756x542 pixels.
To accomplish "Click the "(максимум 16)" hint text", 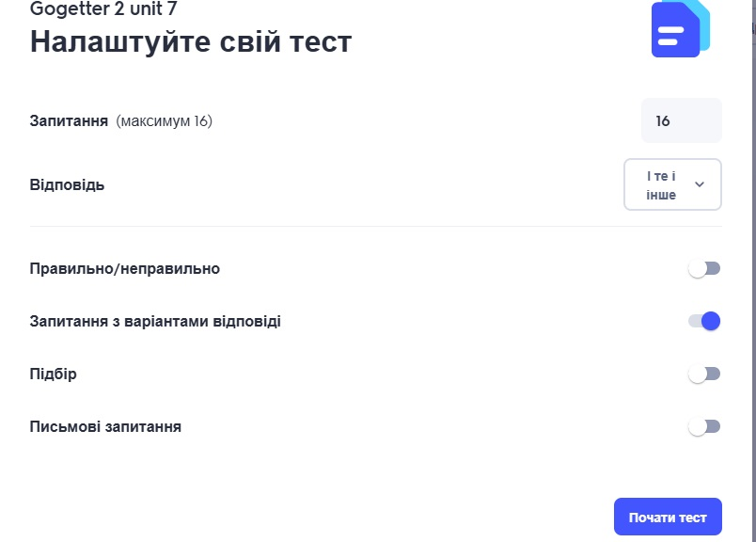I will pos(165,121).
